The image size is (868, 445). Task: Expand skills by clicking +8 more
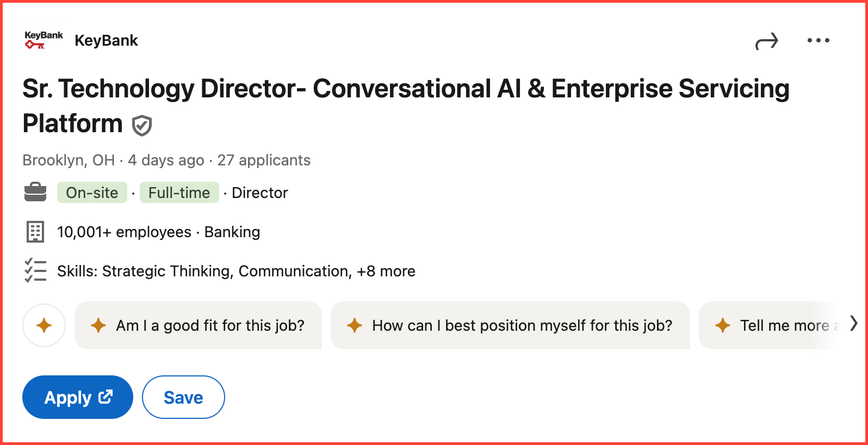tap(387, 271)
